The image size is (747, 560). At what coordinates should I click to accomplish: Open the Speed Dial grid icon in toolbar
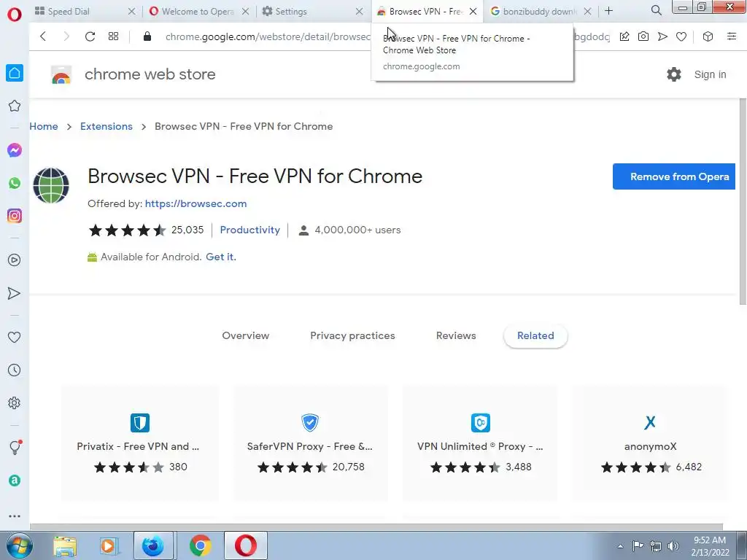113,36
